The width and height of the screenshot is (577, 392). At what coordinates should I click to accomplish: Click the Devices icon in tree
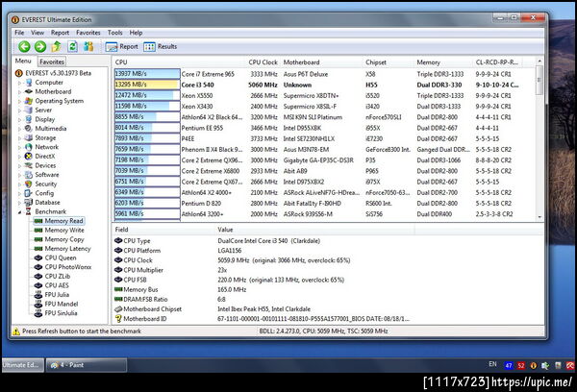click(x=28, y=165)
